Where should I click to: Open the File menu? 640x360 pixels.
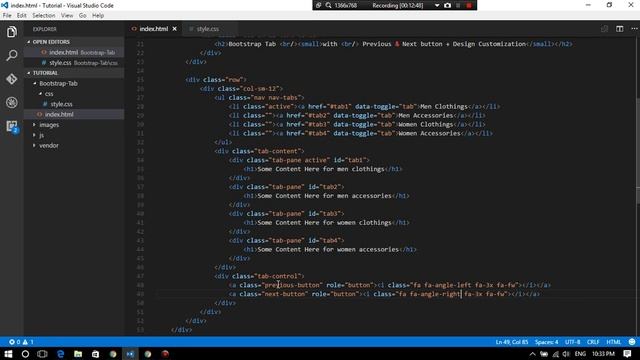(x=7, y=16)
